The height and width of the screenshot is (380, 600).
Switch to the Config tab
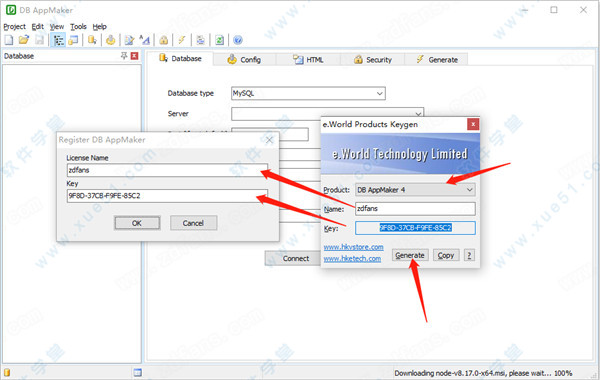coord(244,60)
